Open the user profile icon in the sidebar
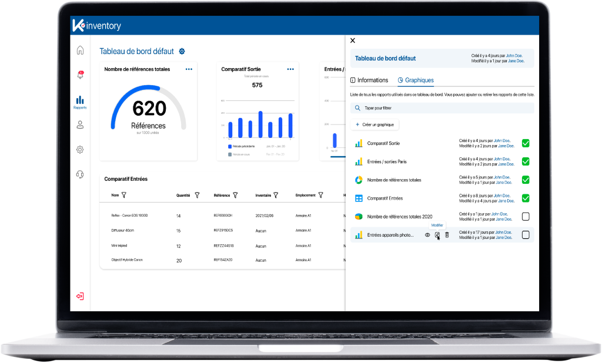 (x=80, y=124)
